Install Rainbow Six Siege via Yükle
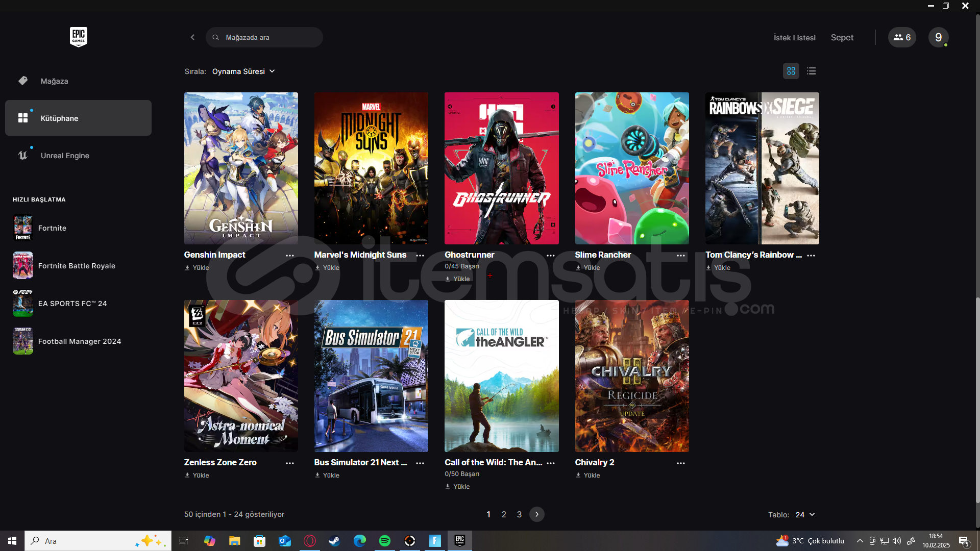 coord(718,267)
